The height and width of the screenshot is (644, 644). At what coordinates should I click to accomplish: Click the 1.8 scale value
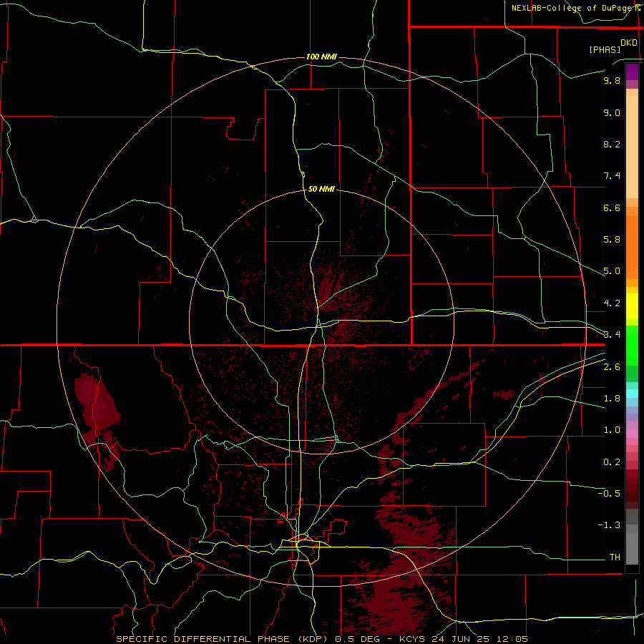612,399
